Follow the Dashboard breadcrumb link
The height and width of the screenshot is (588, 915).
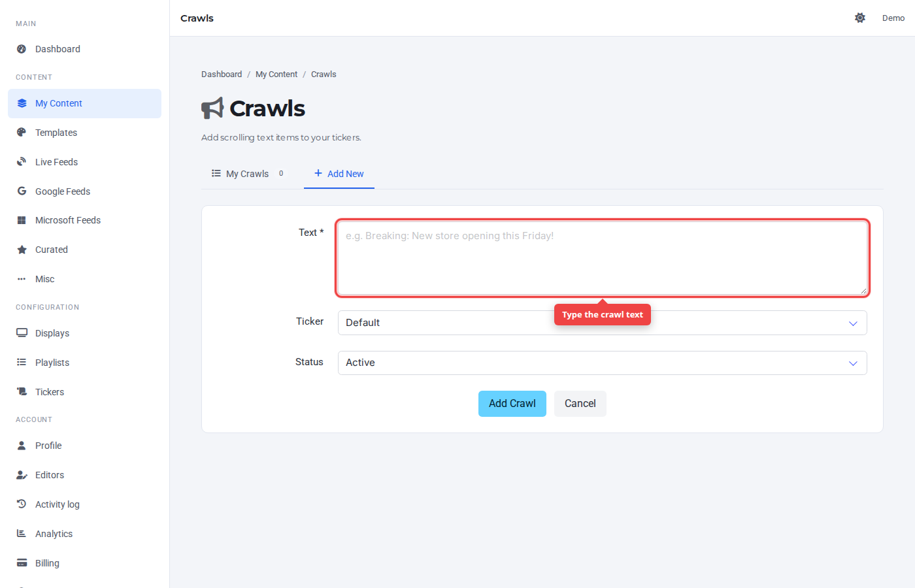click(x=222, y=74)
